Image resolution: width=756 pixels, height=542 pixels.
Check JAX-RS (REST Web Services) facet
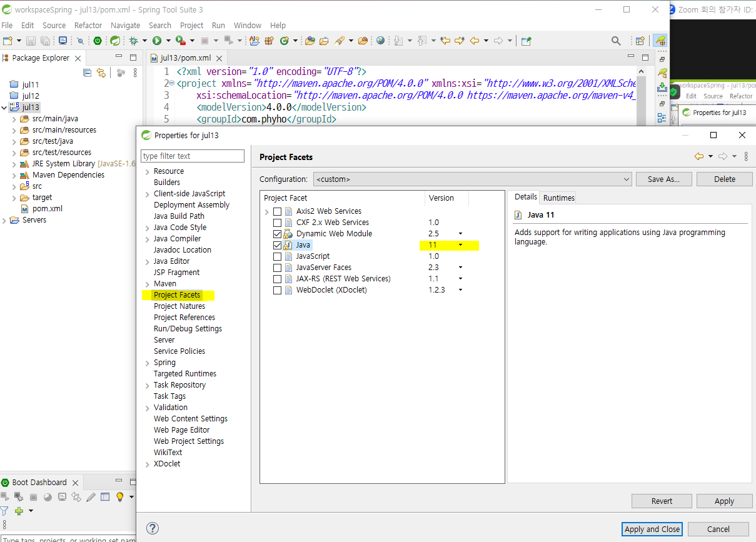point(277,279)
